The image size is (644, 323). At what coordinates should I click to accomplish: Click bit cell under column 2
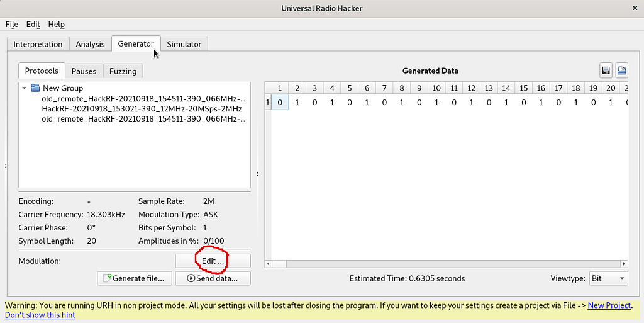point(297,103)
